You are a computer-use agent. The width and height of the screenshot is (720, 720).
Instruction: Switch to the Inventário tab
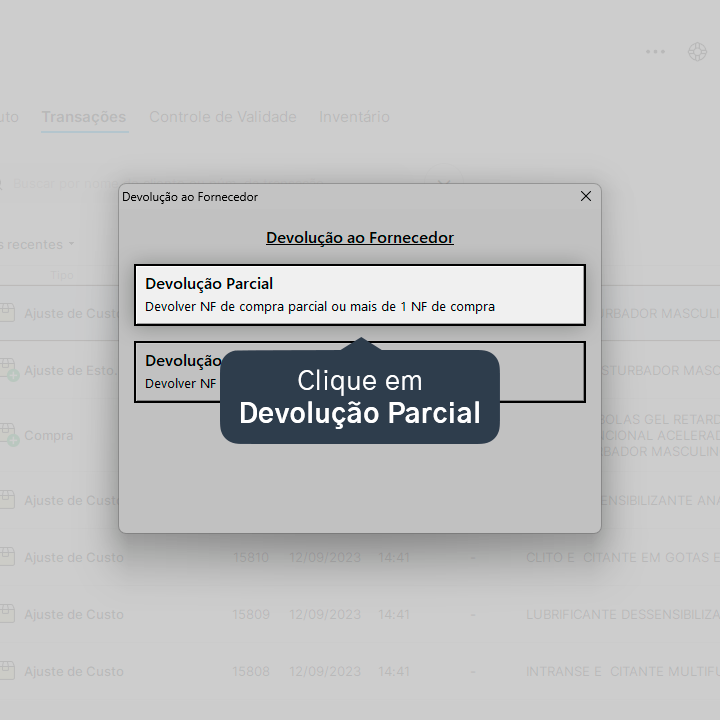point(354,117)
